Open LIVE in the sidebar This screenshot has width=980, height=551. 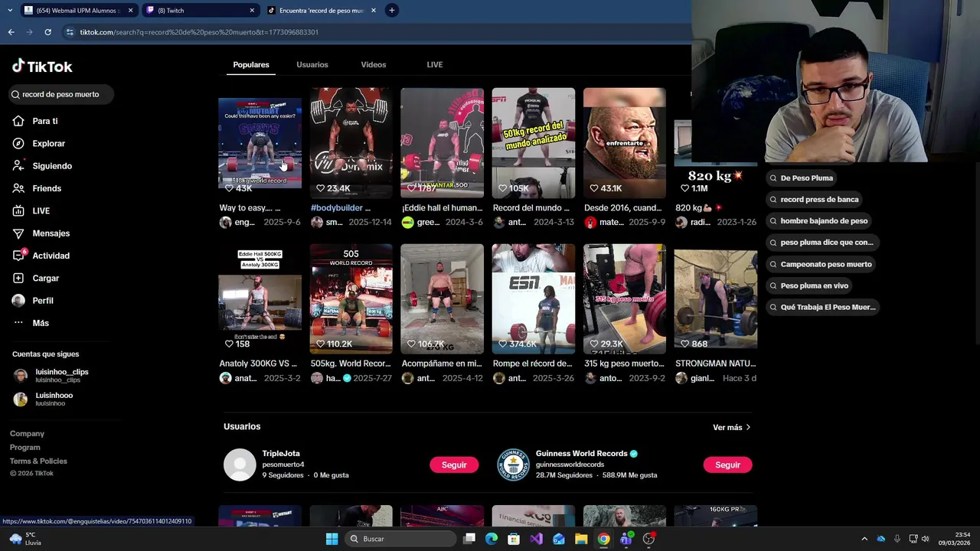[31, 210]
